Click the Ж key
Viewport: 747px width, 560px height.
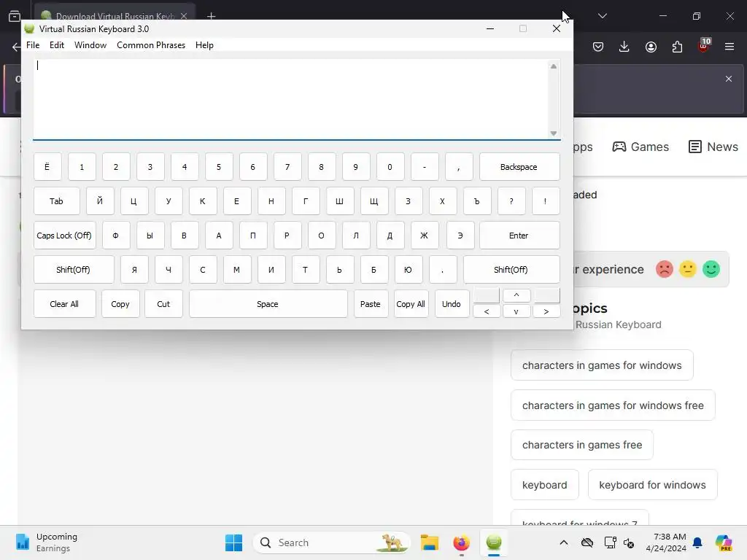click(424, 236)
